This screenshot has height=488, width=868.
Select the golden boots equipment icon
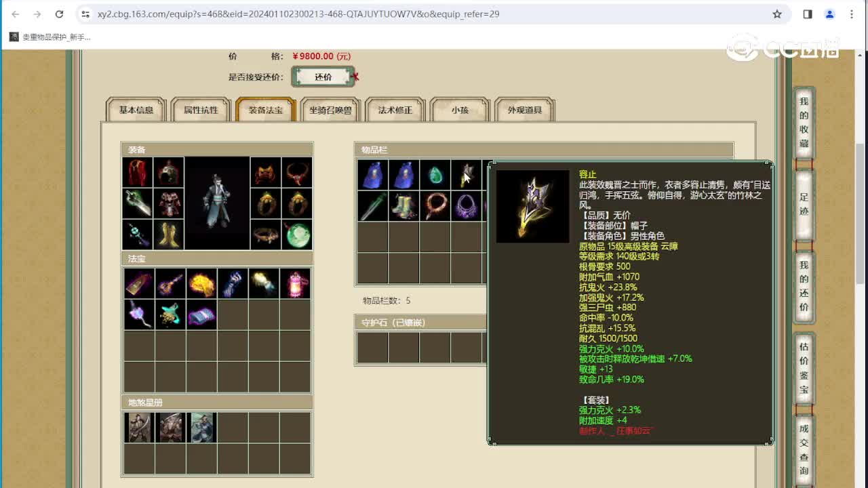pos(169,235)
